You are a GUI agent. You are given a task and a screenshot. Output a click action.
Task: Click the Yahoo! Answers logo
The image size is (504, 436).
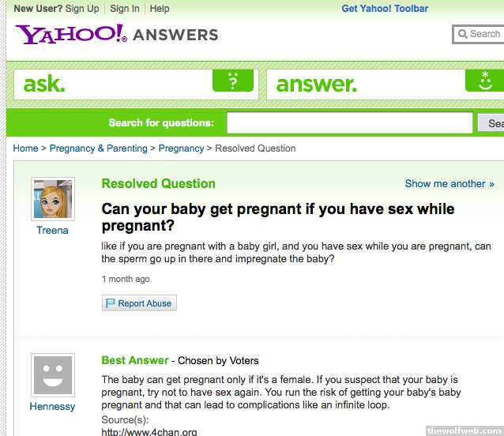(116, 35)
